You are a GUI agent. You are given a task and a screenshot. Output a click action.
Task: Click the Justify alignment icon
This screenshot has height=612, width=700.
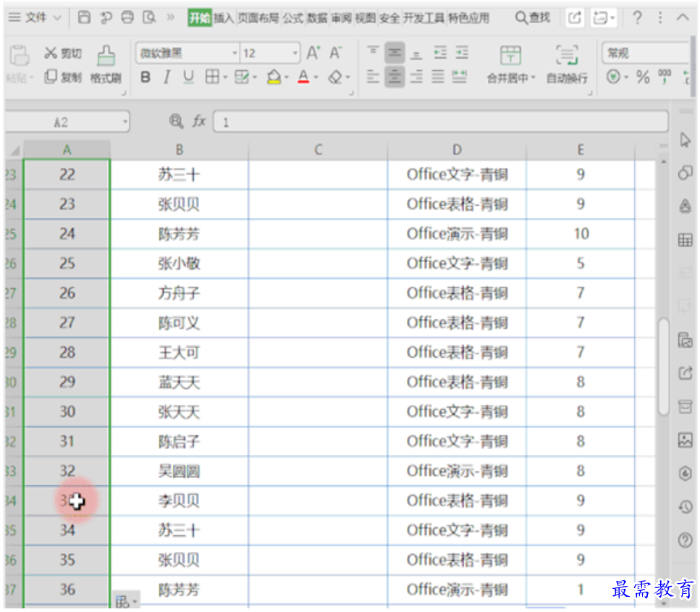(438, 77)
